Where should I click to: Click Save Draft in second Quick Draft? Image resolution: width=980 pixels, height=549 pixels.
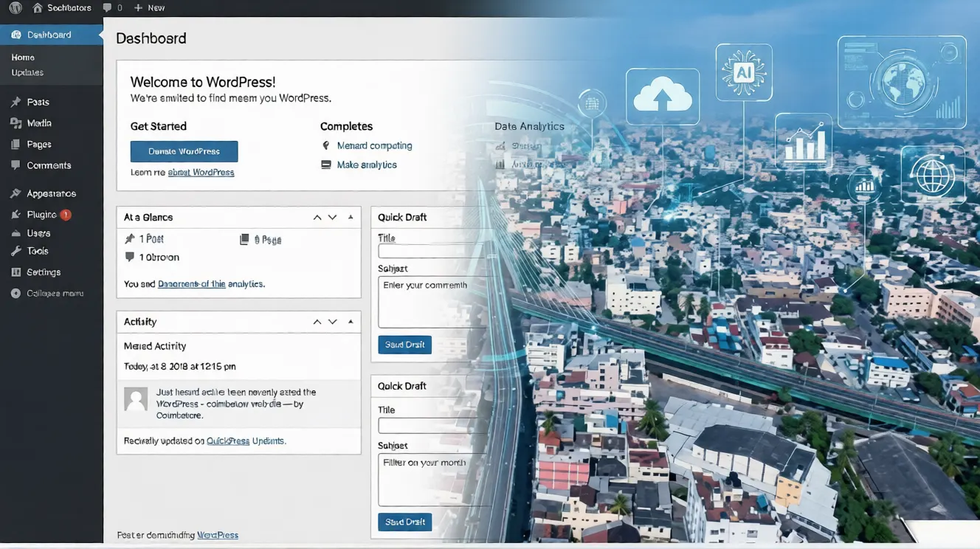pyautogui.click(x=405, y=522)
